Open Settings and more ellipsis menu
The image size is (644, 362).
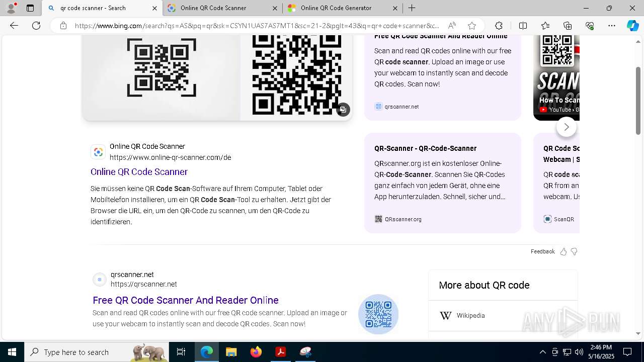click(x=612, y=26)
